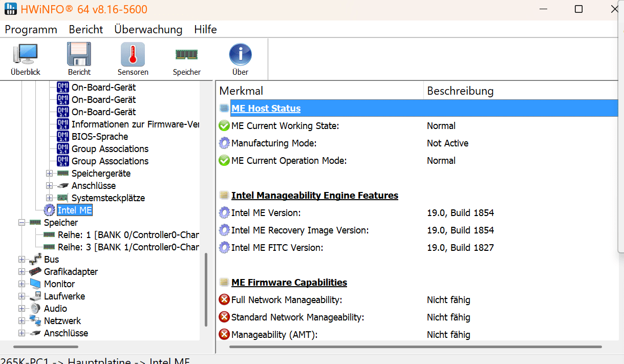Select the Intel ME gear tree item

coord(74,210)
